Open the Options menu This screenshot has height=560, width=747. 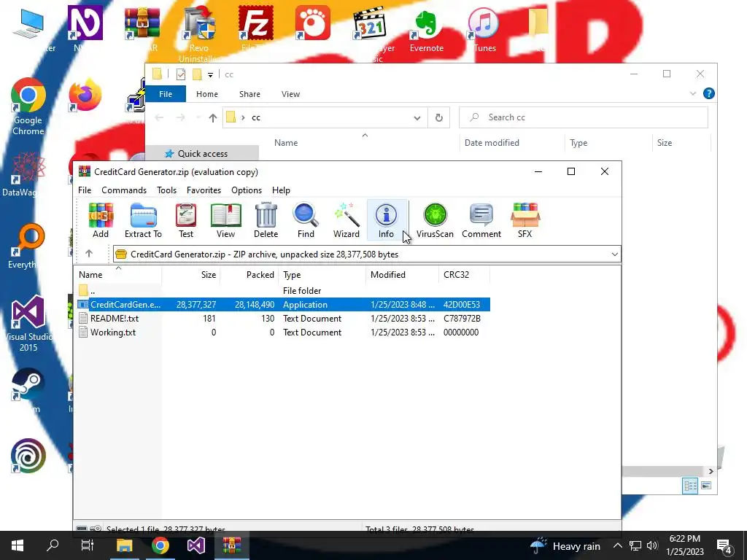247,190
